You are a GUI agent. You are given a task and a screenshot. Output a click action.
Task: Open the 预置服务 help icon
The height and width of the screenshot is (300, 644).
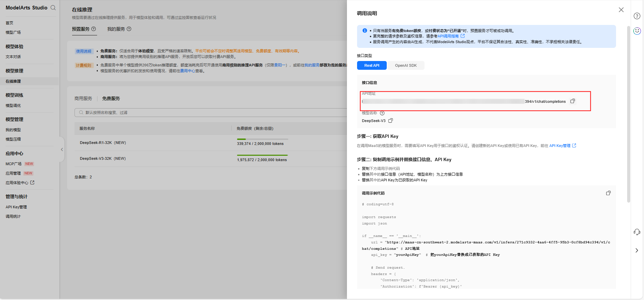94,29
